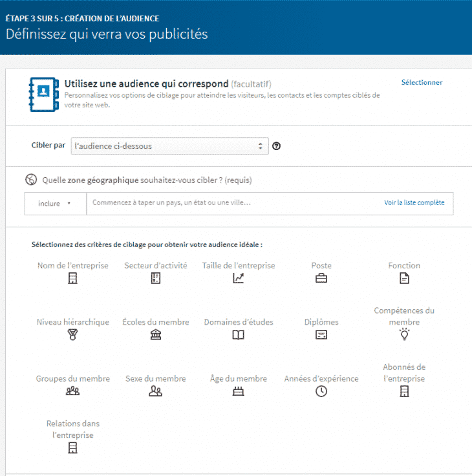Viewport: 472px width, 476px height.
Task: Pick the Années d'expérience clock icon
Action: (321, 391)
